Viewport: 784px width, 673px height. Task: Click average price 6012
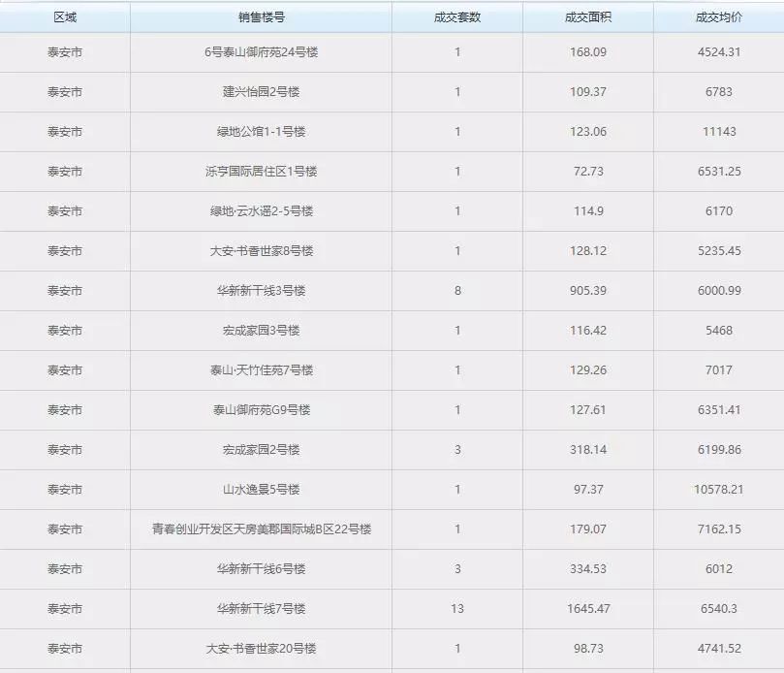click(x=719, y=569)
